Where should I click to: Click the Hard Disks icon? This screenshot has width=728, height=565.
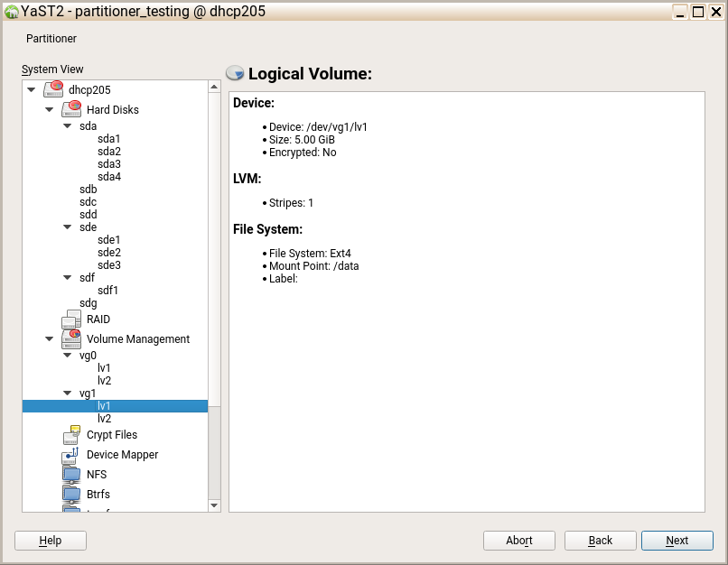pos(71,109)
